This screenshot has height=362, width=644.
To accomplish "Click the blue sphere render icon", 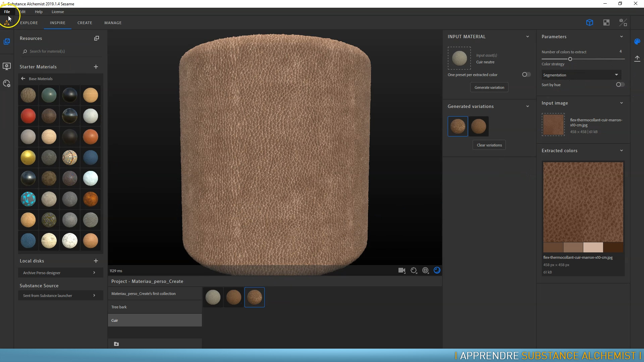I will click(x=437, y=270).
